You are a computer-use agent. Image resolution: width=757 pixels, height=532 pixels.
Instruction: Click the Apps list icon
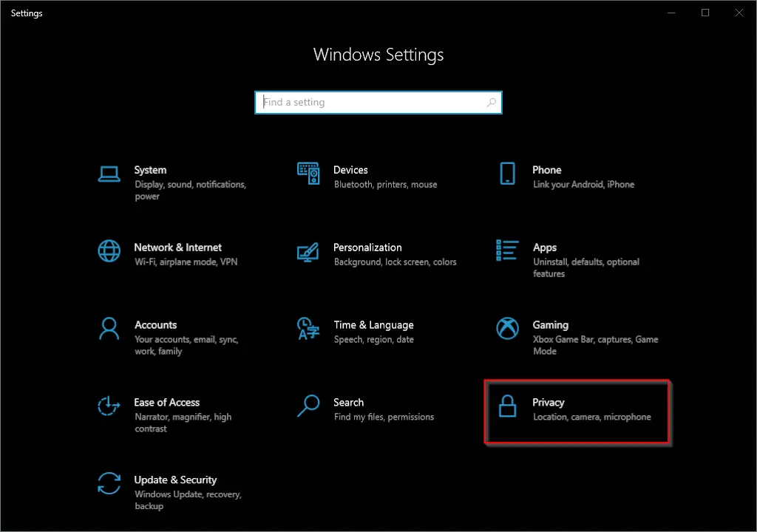pyautogui.click(x=507, y=250)
